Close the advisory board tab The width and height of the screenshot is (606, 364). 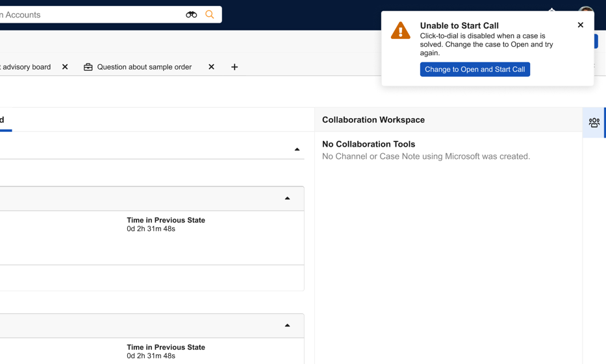pyautogui.click(x=65, y=67)
